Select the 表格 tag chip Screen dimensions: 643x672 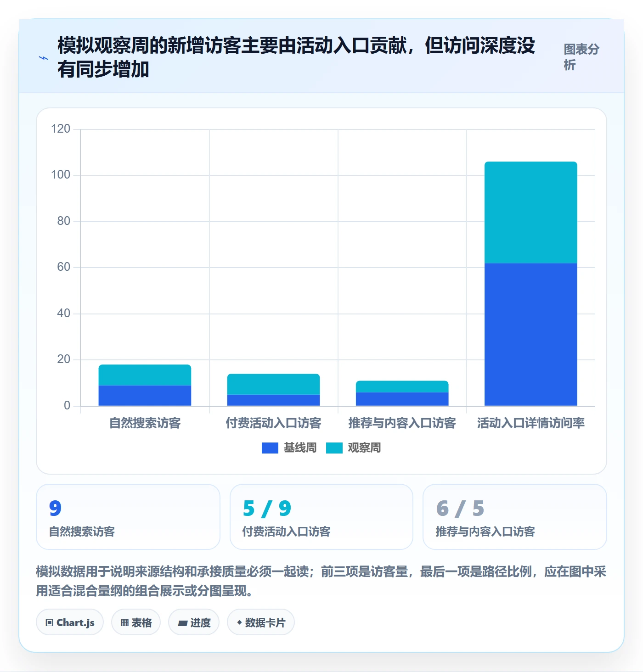pyautogui.click(x=136, y=622)
